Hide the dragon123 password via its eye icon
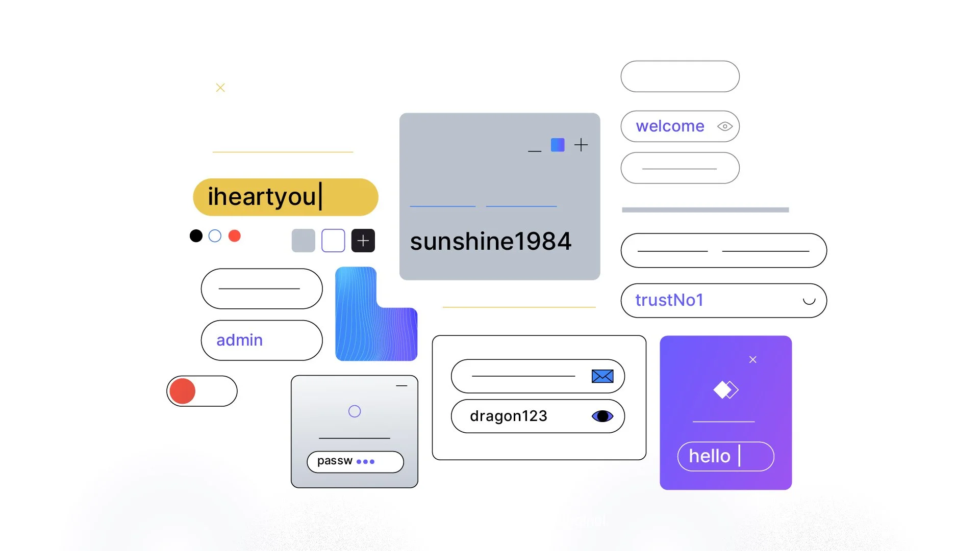 (x=602, y=416)
